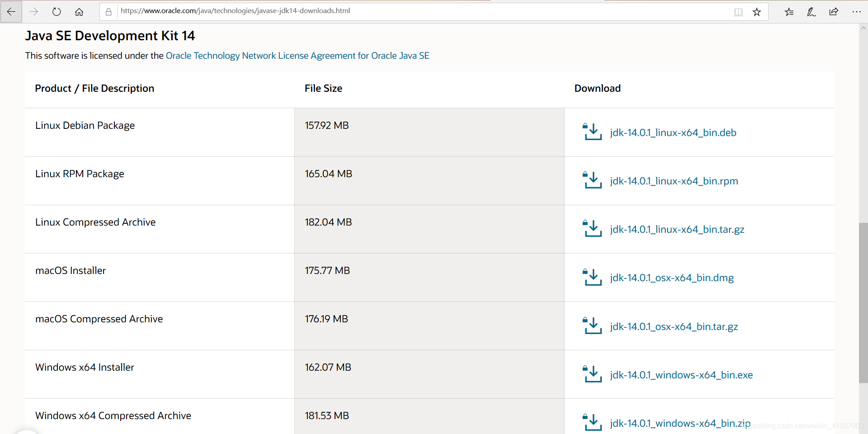This screenshot has width=868, height=434.
Task: Download jdk-14.0.1_osx-x64_bin.dmg
Action: coord(672,278)
